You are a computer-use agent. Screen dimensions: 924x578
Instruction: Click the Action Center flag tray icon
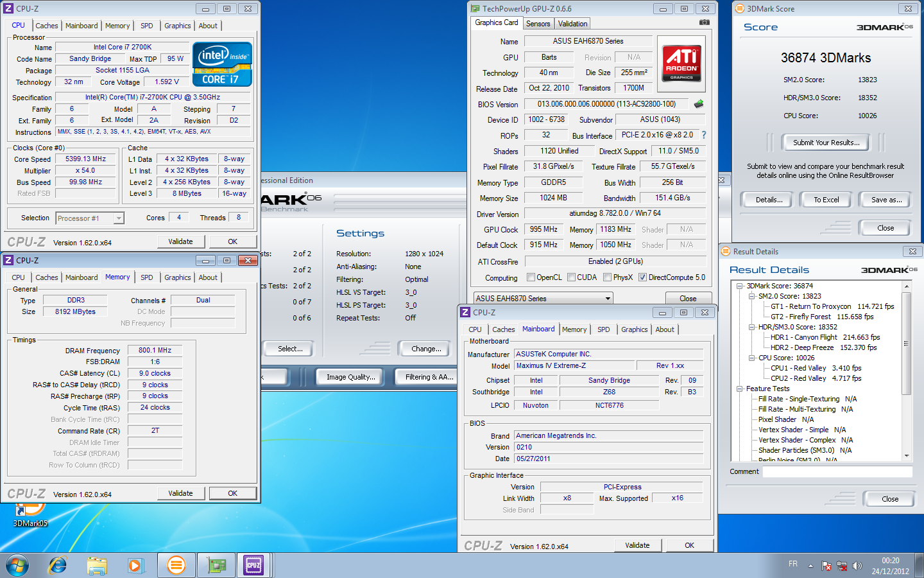pos(826,566)
